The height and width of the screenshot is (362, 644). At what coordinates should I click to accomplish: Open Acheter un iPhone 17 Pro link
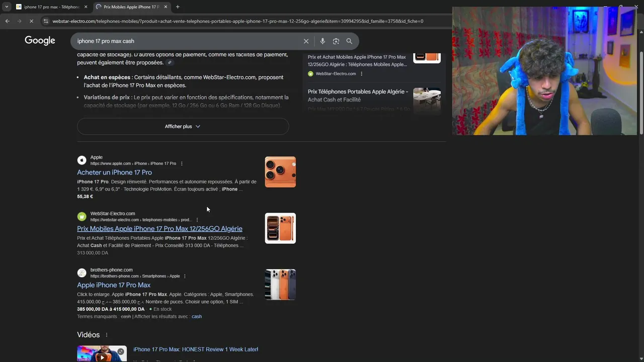114,172
